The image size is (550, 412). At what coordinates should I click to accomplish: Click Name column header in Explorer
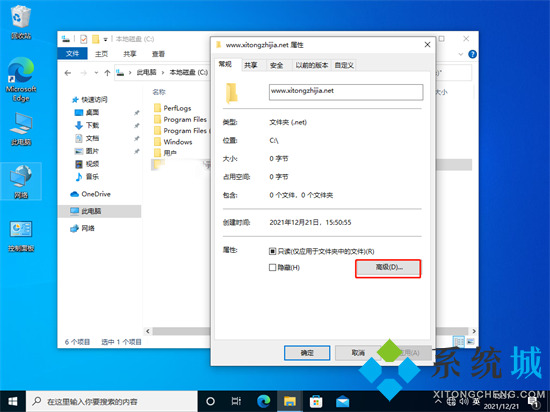pyautogui.click(x=159, y=92)
